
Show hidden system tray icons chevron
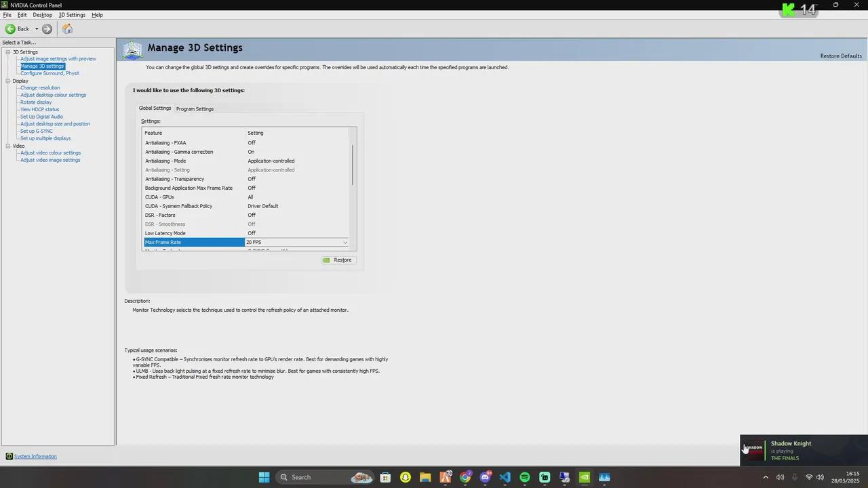click(766, 477)
